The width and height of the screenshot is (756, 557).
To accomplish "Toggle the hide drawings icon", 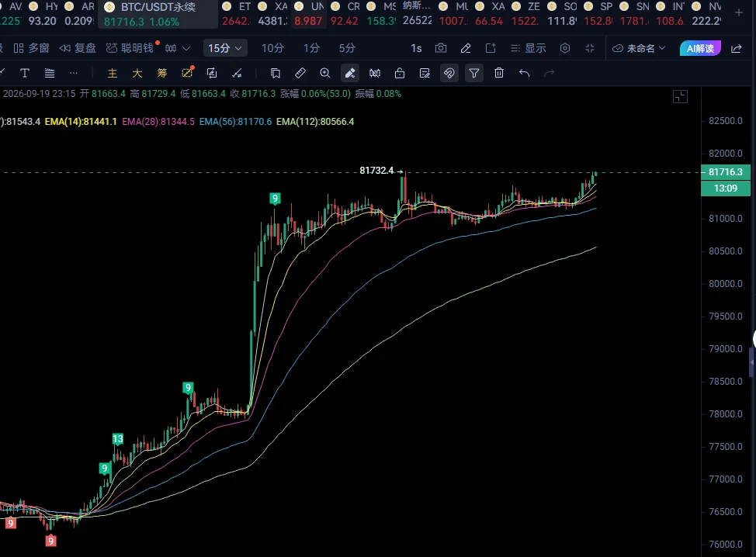I will click(449, 73).
